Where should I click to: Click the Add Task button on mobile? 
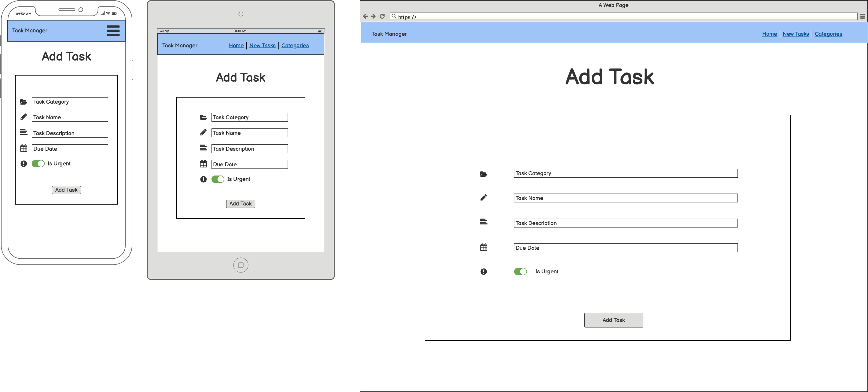click(66, 189)
